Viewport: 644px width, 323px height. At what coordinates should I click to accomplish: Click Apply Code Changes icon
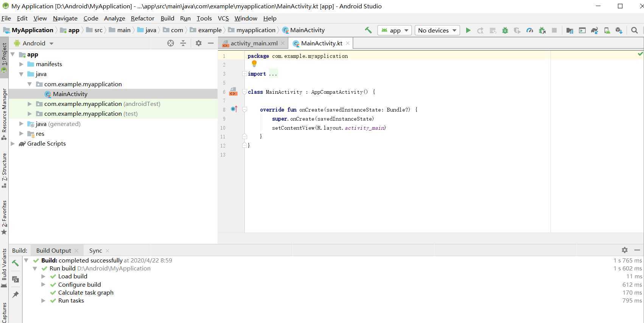pyautogui.click(x=493, y=30)
